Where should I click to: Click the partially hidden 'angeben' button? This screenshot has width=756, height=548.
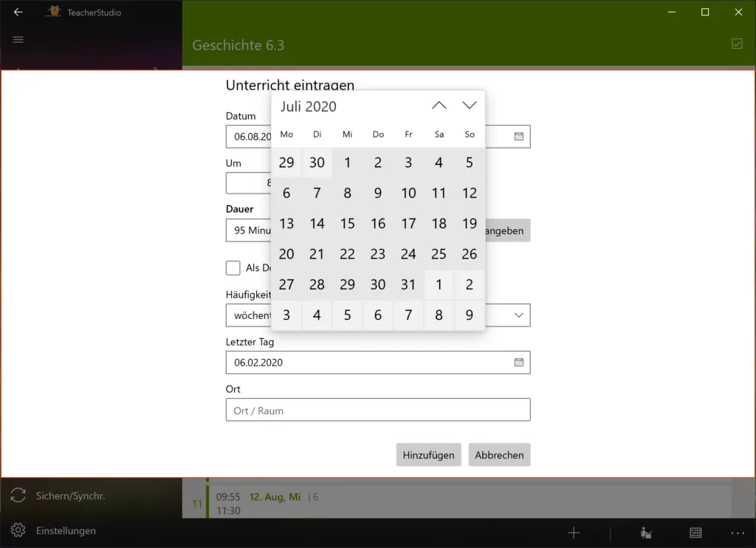pyautogui.click(x=508, y=230)
